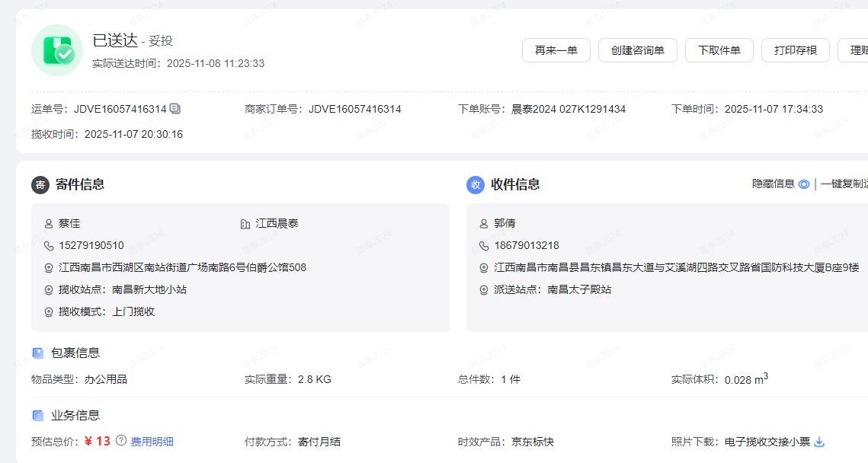868x463 pixels.
Task: Click the company icon beside 江西晨泰
Action: [x=245, y=224]
